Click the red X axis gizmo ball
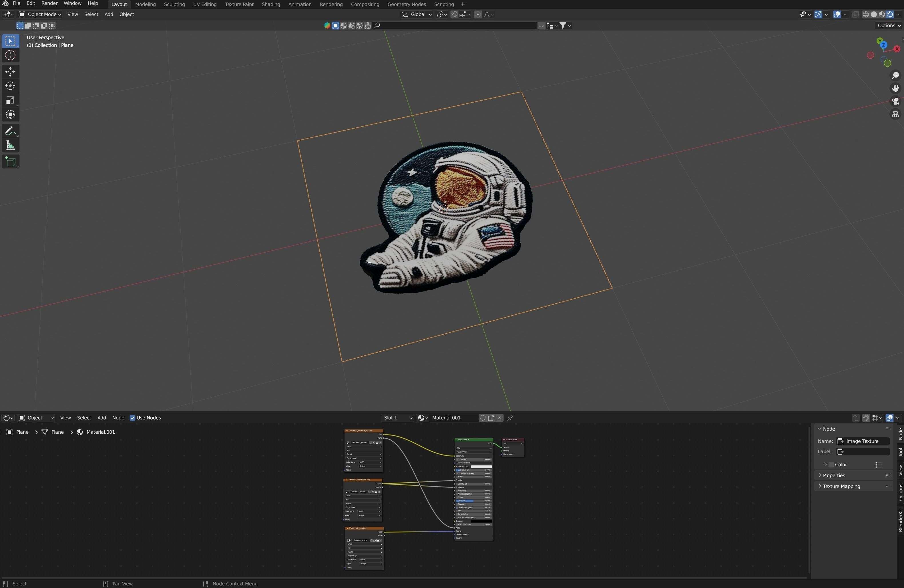This screenshot has width=904, height=588. tap(897, 49)
